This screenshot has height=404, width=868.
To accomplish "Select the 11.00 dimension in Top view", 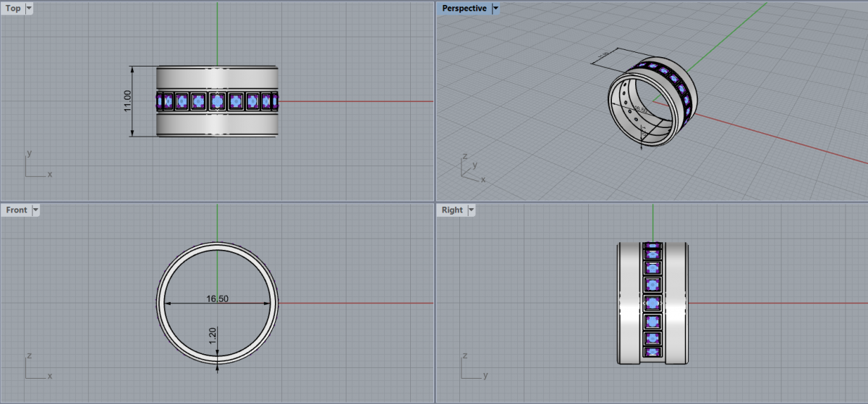I will pos(128,100).
